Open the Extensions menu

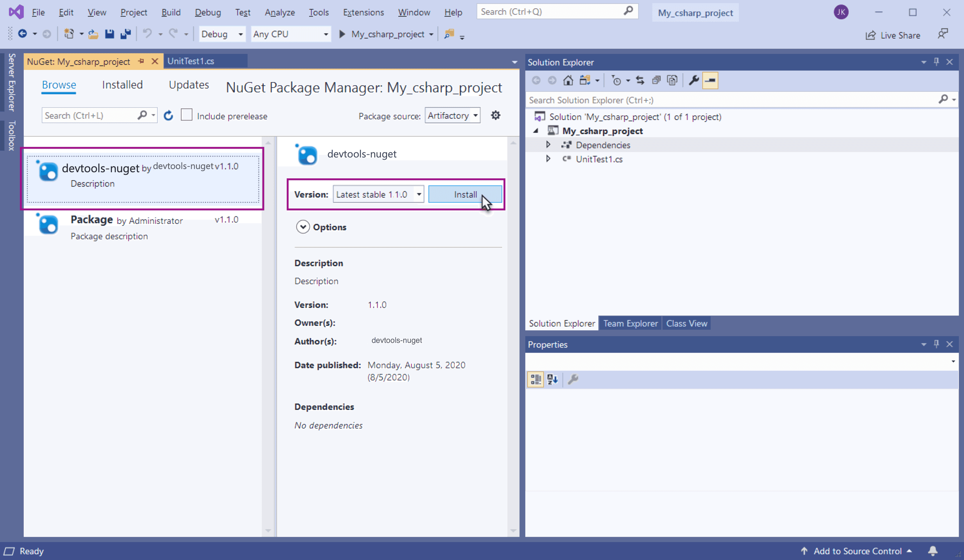[363, 12]
